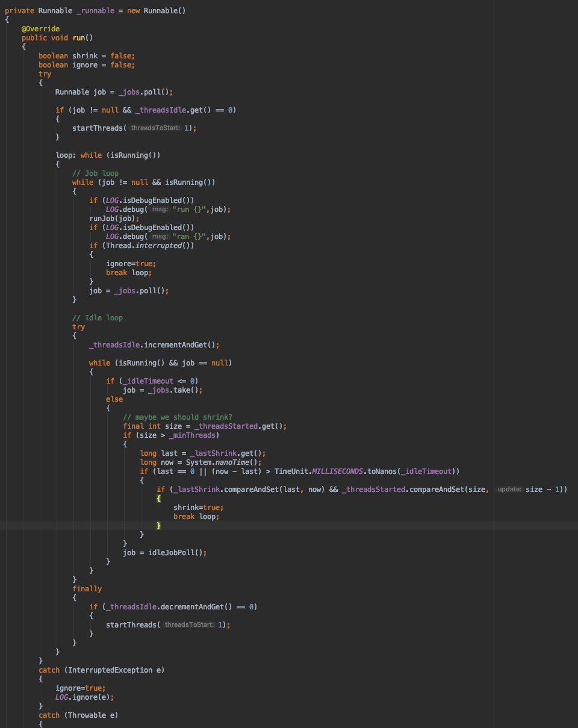The height and width of the screenshot is (728, 578).
Task: Click the 'runJob(job);' call
Action: point(114,219)
